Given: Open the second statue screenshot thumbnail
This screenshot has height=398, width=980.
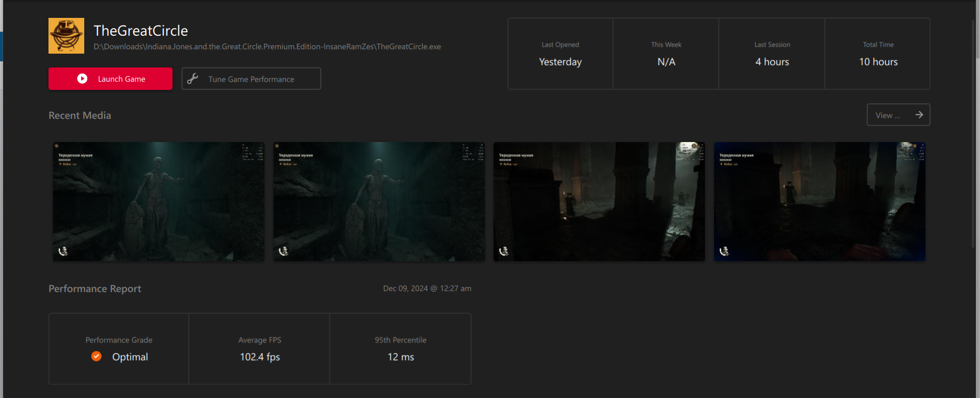Looking at the screenshot, I should tap(379, 201).
